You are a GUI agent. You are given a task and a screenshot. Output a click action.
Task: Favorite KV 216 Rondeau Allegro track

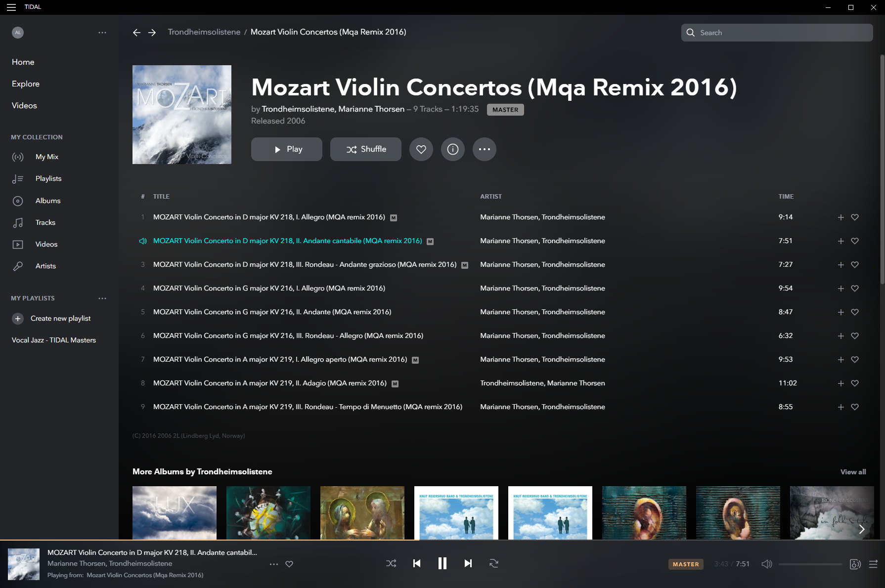855,336
